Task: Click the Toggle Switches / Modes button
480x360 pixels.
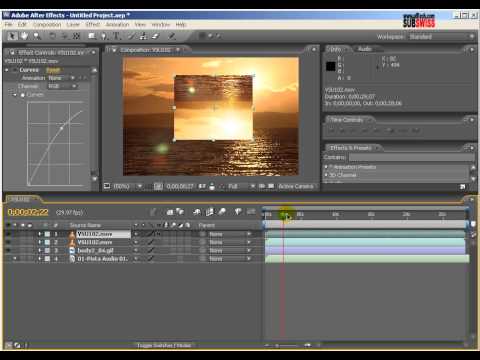Action: coord(164,345)
